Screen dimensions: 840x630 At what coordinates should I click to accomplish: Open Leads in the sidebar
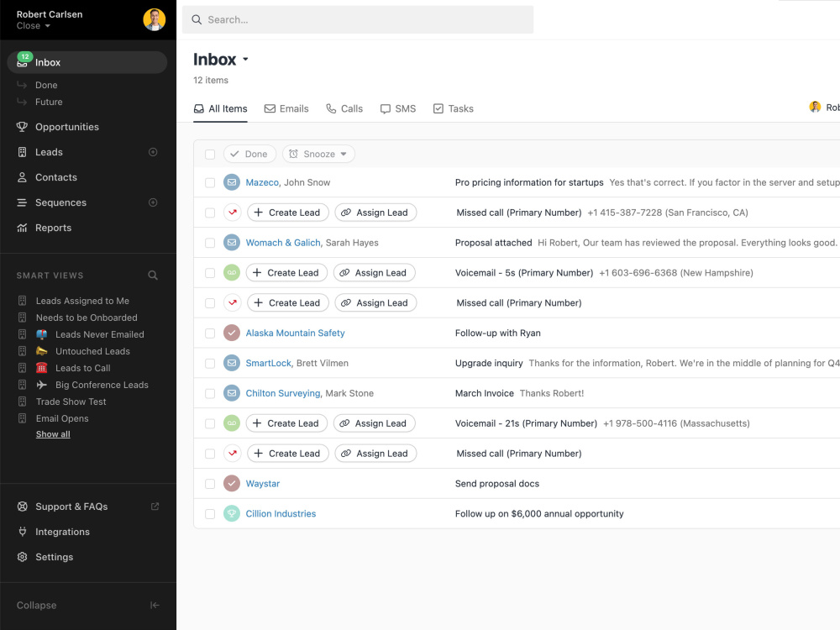(x=49, y=152)
